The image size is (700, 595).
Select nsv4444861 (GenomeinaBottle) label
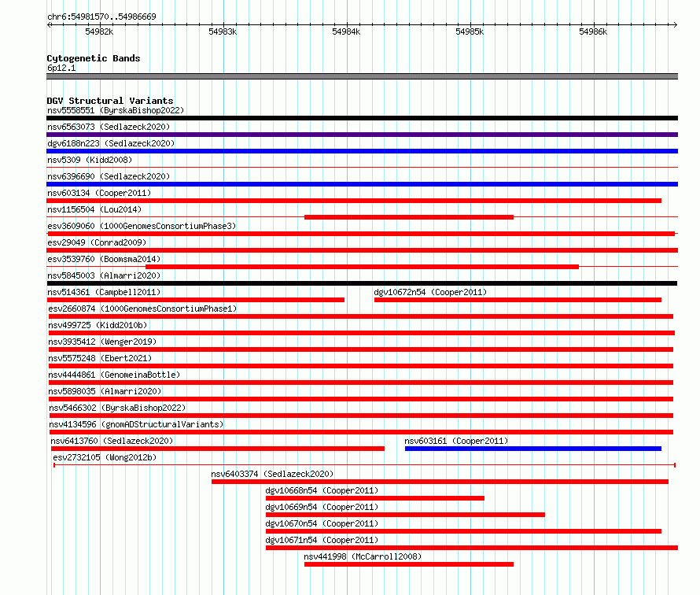pyautogui.click(x=114, y=375)
